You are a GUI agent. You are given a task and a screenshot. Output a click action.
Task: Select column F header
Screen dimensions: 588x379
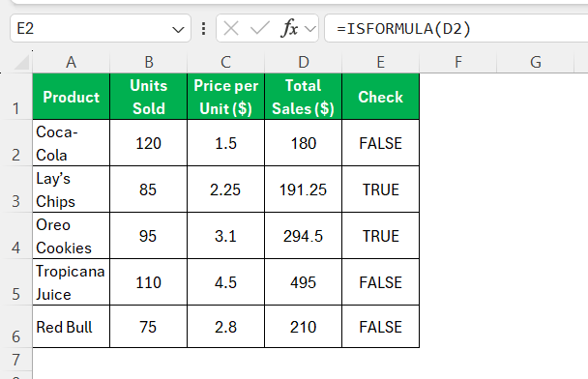tap(457, 62)
